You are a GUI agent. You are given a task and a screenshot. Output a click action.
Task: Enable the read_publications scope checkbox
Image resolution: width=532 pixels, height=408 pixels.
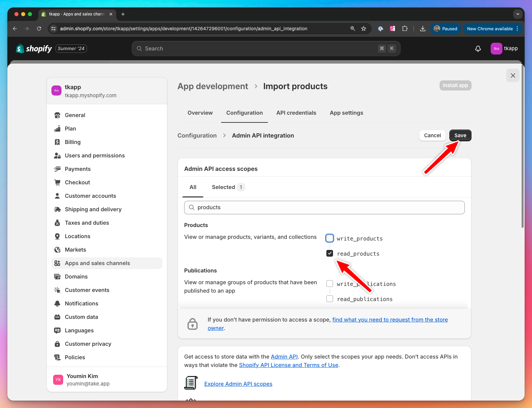pos(330,299)
